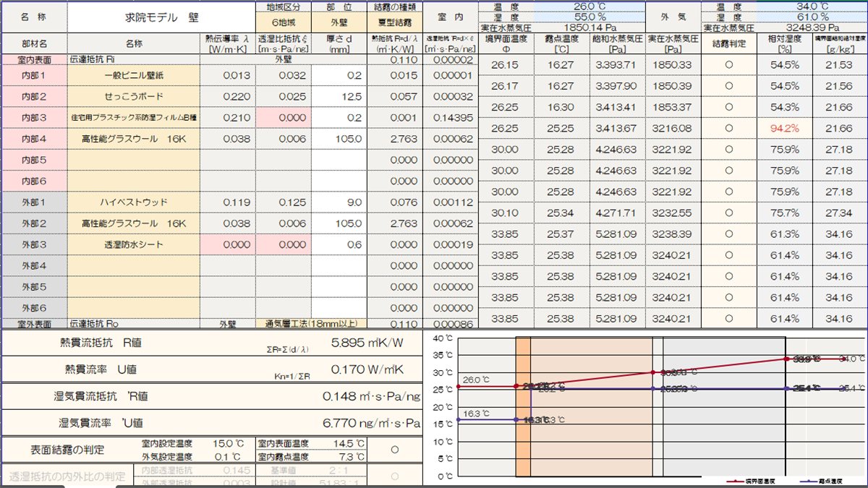Click the pink 0.000 thermal conductivity in 外部3

228,244
